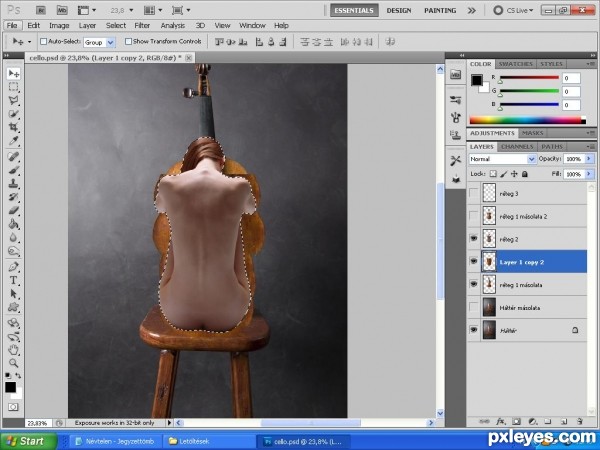Hide the réteg 1 másolata layer

point(474,284)
